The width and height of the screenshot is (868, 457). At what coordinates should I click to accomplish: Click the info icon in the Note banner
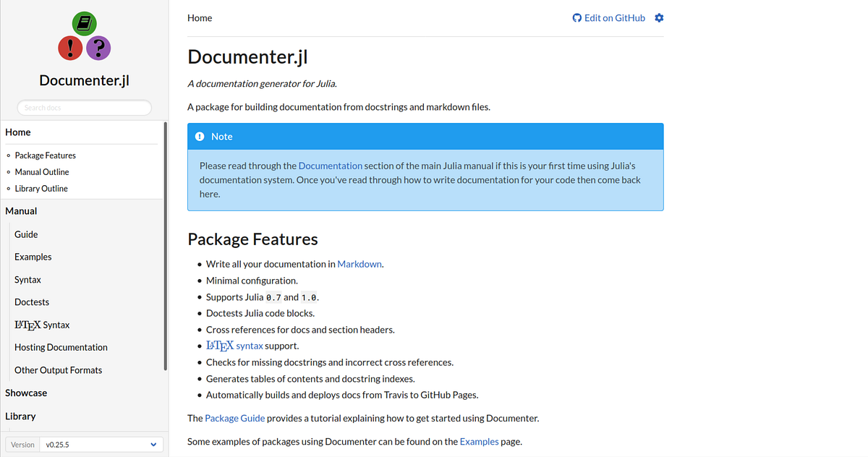(200, 136)
